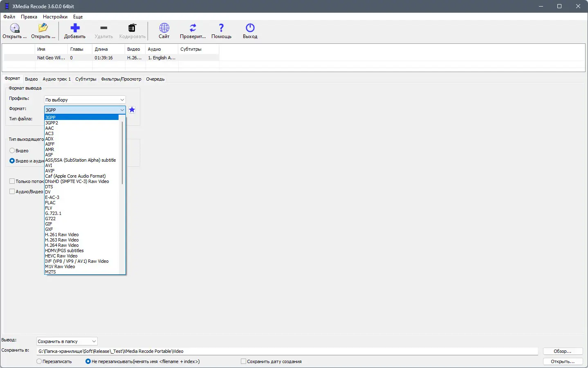The image size is (588, 368).
Task: Select DNxHD (SMPTE VC-3) Raw Video
Action: pos(81,181)
